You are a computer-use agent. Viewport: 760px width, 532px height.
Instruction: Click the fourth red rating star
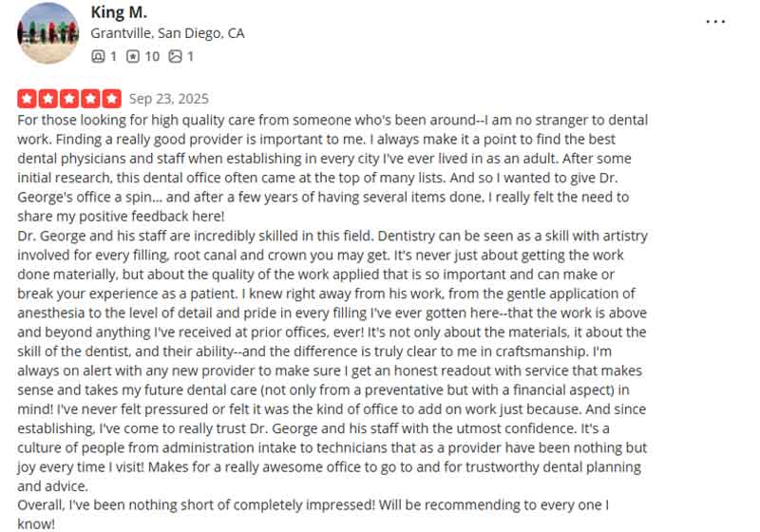pyautogui.click(x=90, y=98)
